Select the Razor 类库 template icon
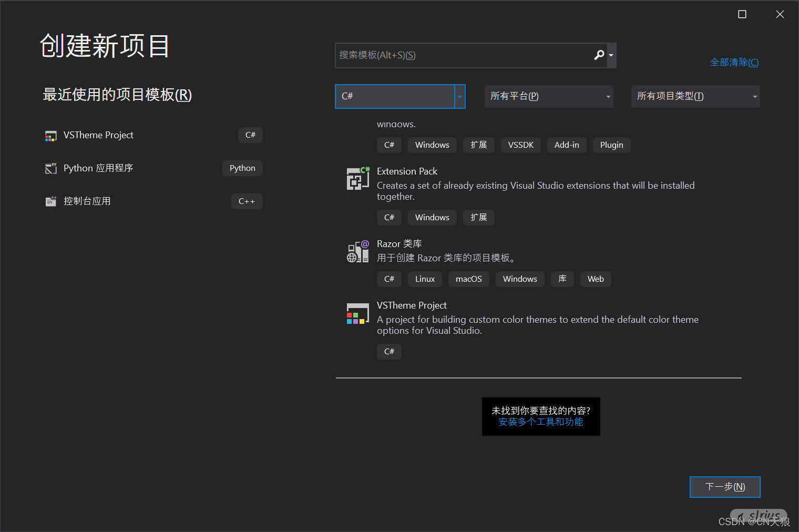Viewport: 799px width, 532px height. (x=358, y=251)
